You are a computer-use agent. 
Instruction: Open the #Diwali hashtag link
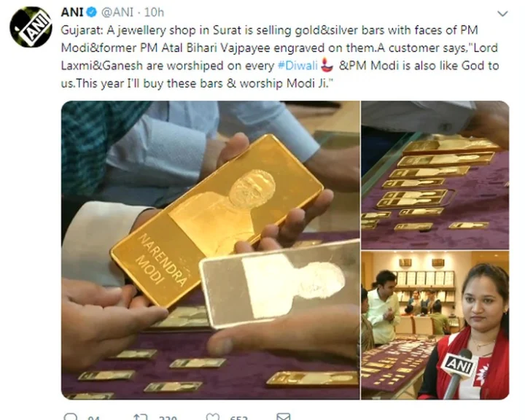pyautogui.click(x=297, y=66)
